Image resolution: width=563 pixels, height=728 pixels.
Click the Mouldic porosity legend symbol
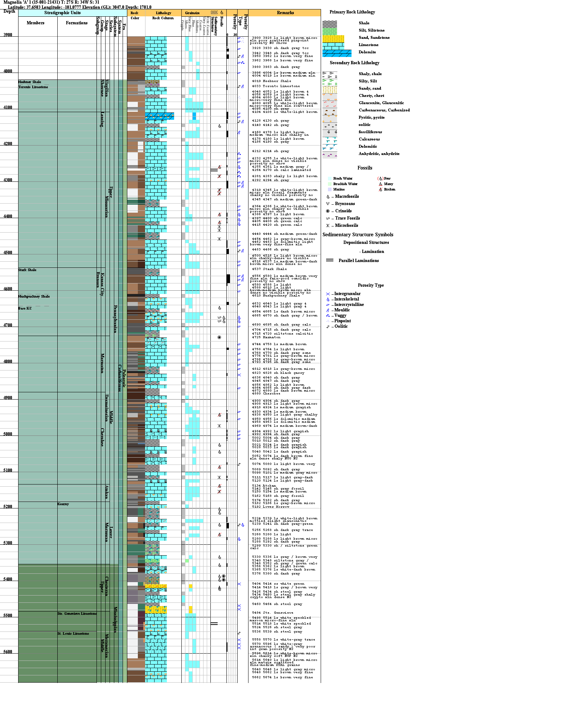pos(328,310)
